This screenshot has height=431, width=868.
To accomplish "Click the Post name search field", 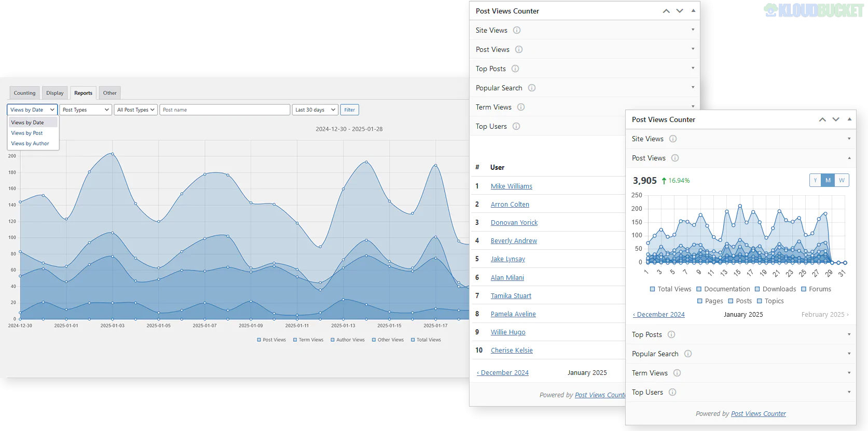I will [225, 110].
